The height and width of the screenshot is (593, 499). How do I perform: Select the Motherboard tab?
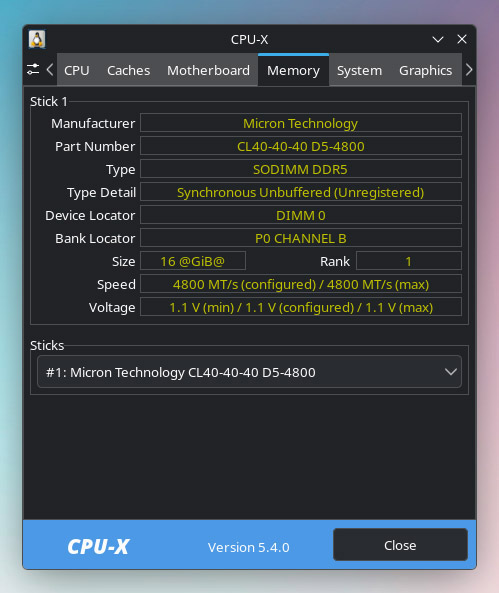pyautogui.click(x=208, y=70)
